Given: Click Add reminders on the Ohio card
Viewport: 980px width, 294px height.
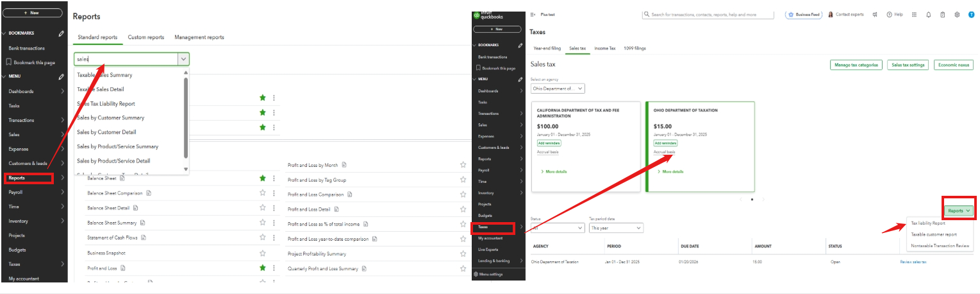Looking at the screenshot, I should pos(665,143).
